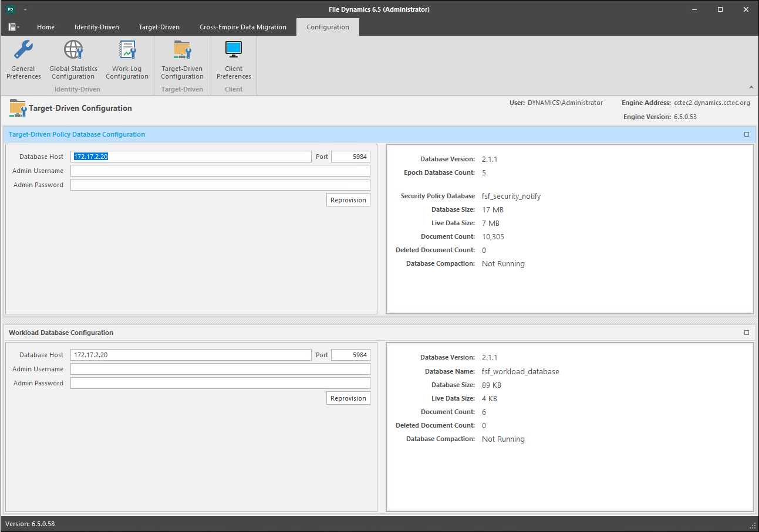Click the policy Admin Password field
Image resolution: width=759 pixels, height=532 pixels.
(x=220, y=185)
